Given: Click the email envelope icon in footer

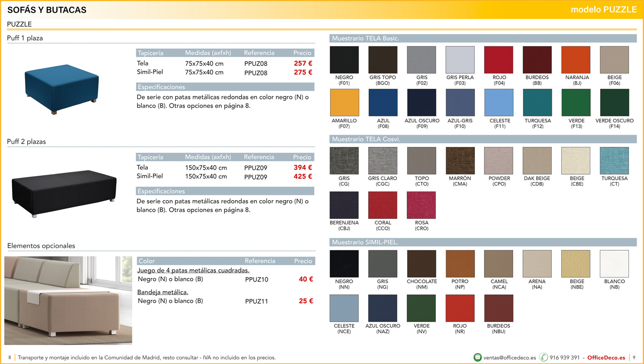Looking at the screenshot, I should [x=478, y=358].
